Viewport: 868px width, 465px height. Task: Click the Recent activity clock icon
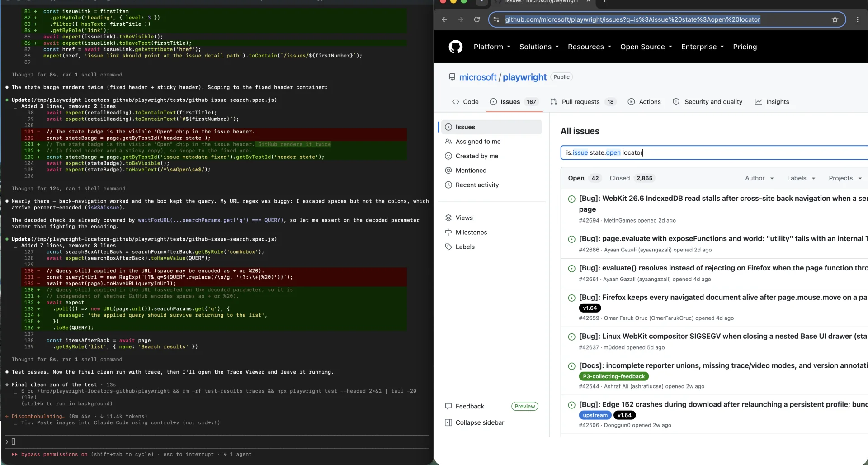[x=448, y=185]
